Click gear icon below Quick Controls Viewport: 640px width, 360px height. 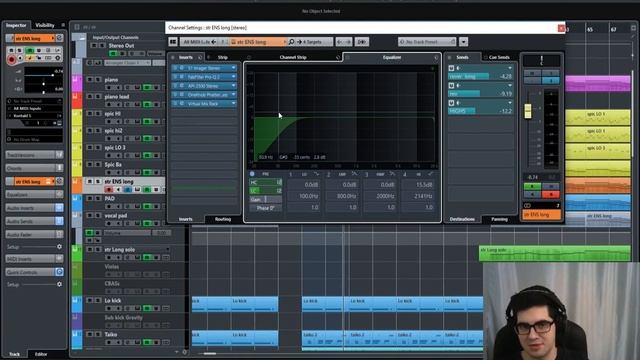point(59,284)
